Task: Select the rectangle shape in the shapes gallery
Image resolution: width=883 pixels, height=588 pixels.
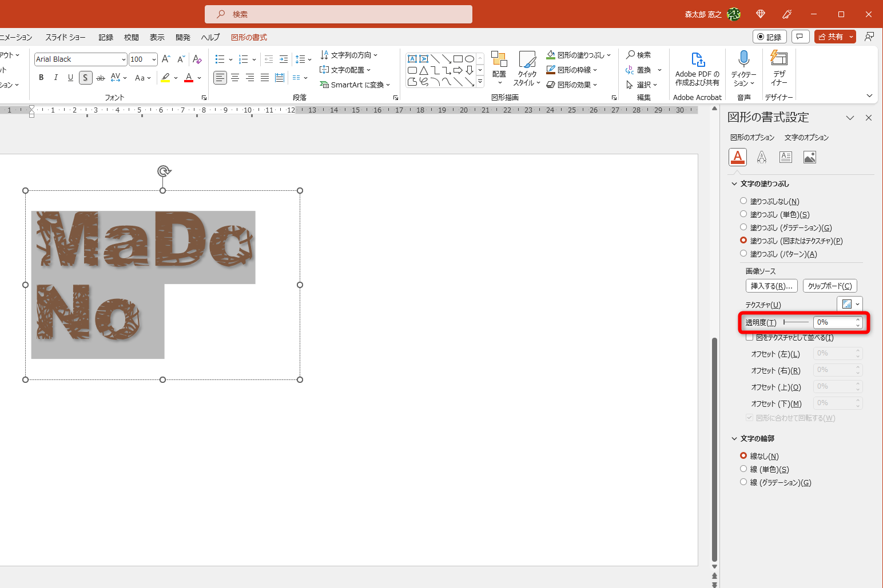Action: [458, 59]
